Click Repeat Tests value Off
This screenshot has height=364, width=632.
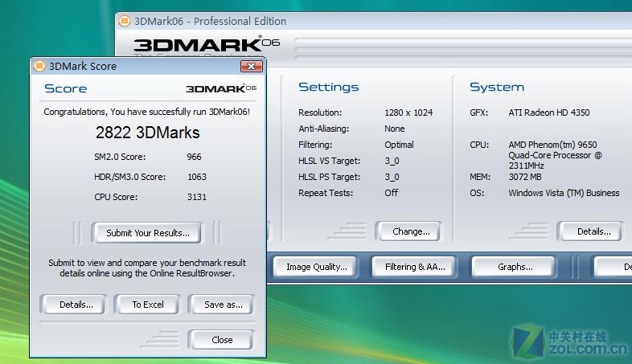[x=391, y=193]
